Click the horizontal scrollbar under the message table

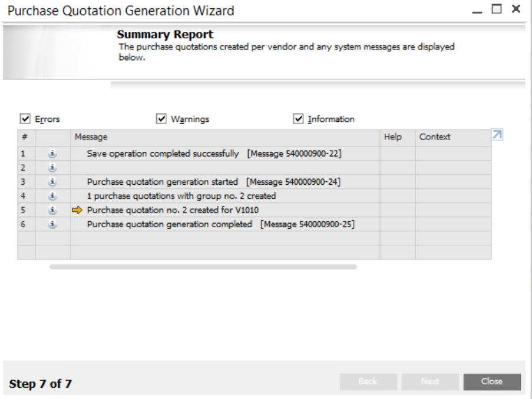pyautogui.click(x=203, y=267)
